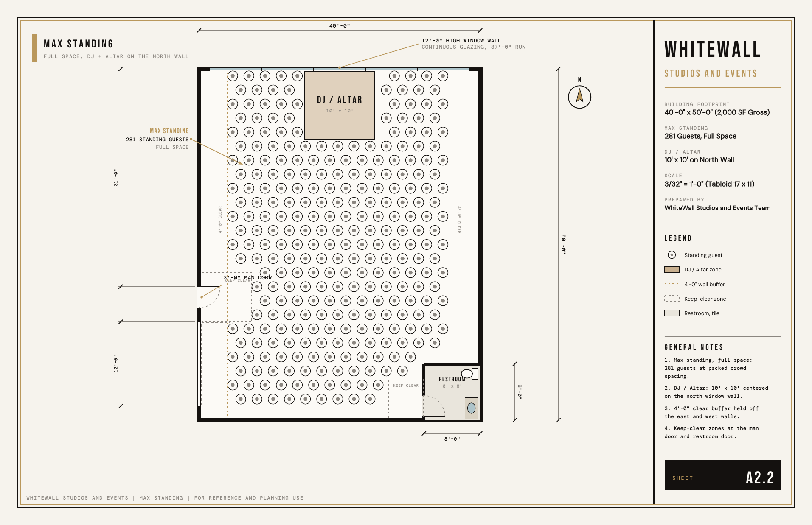The height and width of the screenshot is (525, 812).
Task: Click the Restroom, tile legend swatch
Action: (x=672, y=313)
